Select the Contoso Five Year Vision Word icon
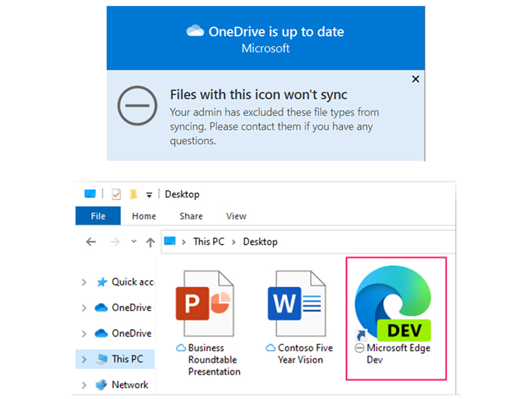This screenshot has width=532, height=399. (297, 303)
